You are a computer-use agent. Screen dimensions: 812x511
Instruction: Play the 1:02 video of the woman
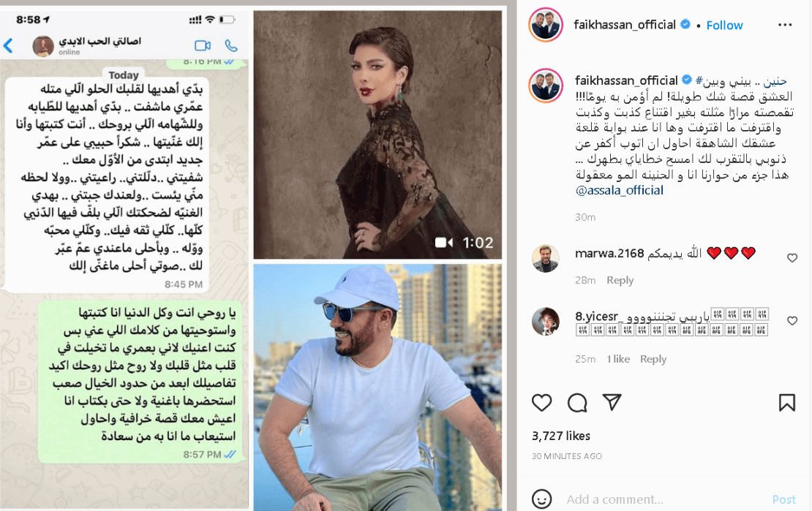point(377,135)
